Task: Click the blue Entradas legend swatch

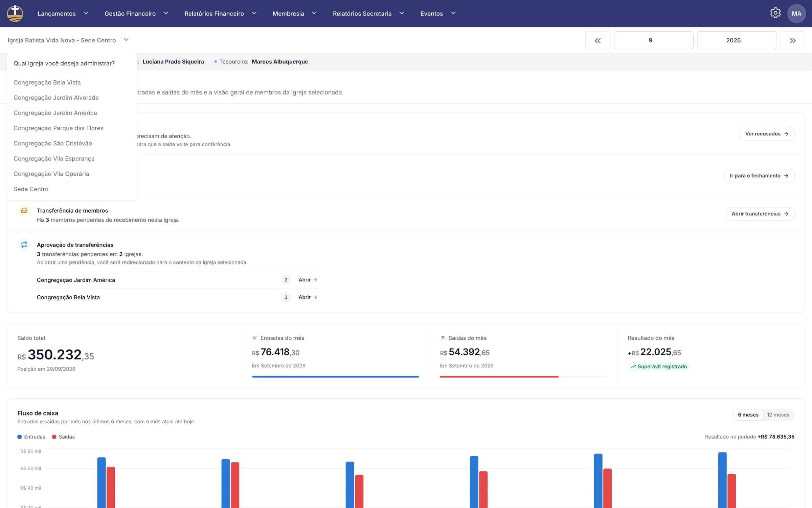Action: pyautogui.click(x=20, y=437)
